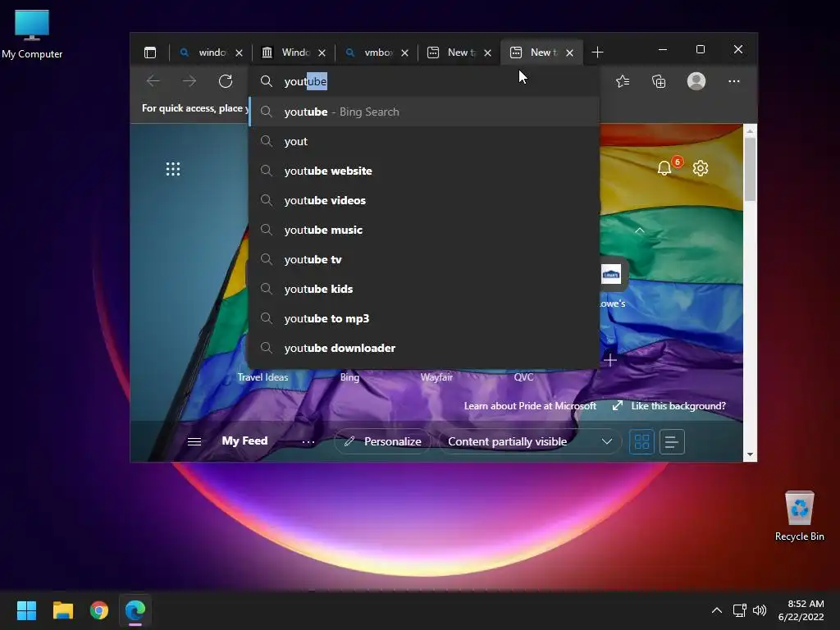Viewport: 840px width, 630px height.
Task: Click the network icon in system tray
Action: (x=740, y=610)
